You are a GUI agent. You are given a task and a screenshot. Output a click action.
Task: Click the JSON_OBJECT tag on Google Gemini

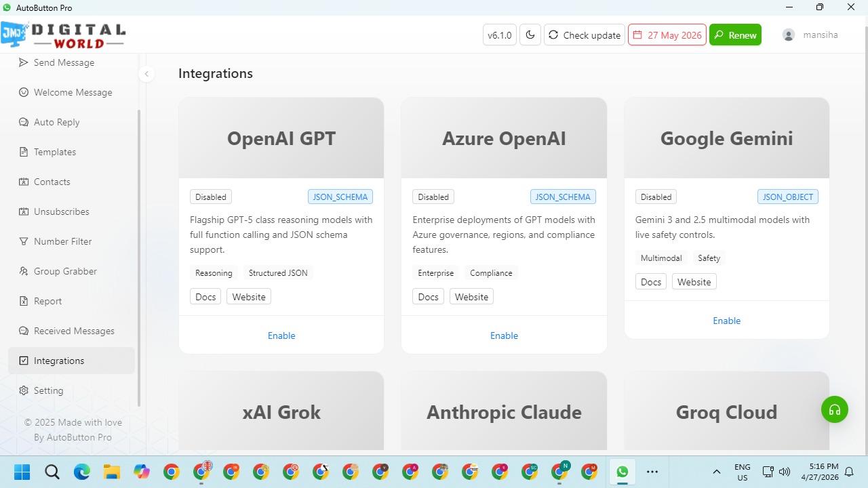pos(788,197)
